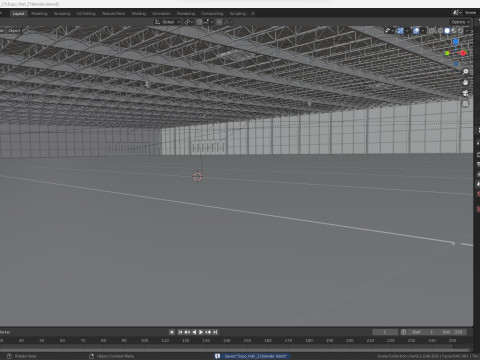Image resolution: width=480 pixels, height=360 pixels.
Task: Toggle auto keying record button
Action: pyautogui.click(x=172, y=332)
